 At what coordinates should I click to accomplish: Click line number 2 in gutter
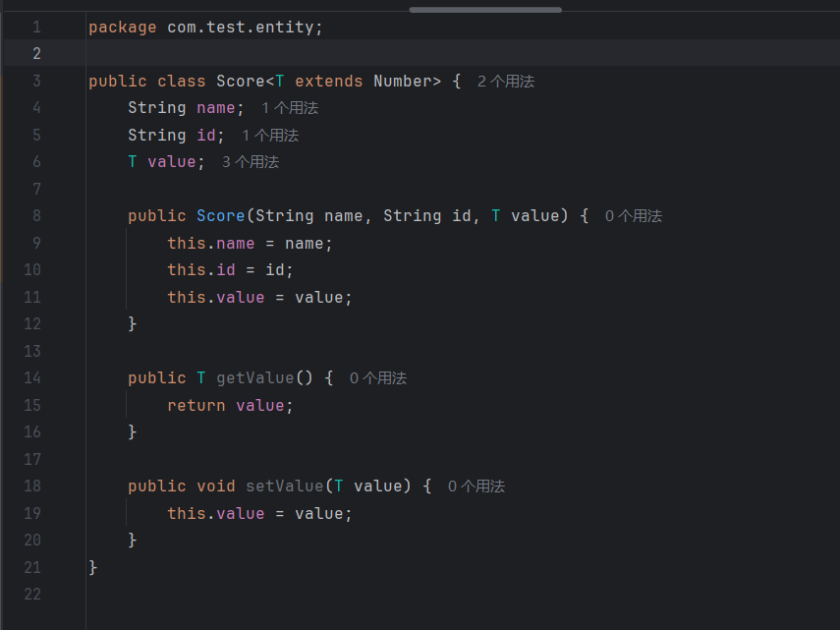pos(36,54)
